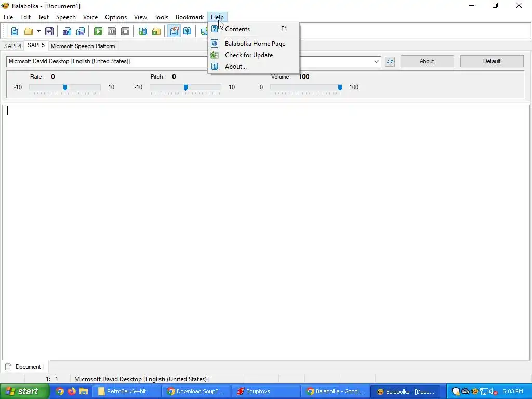Click the Balabolka [Docu... taskbar button

click(405, 391)
